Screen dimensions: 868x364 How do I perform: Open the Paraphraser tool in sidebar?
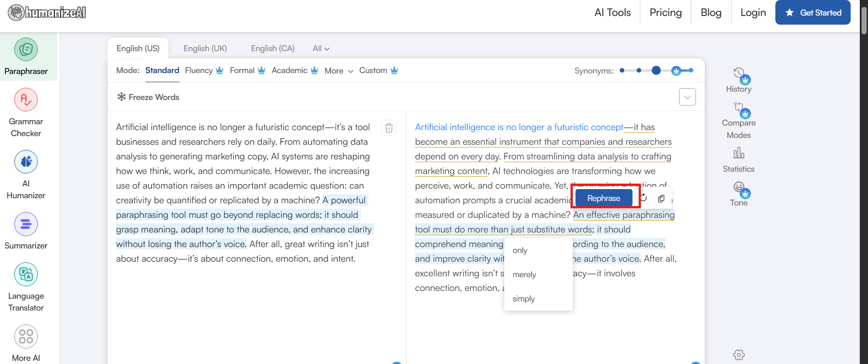coord(26,57)
